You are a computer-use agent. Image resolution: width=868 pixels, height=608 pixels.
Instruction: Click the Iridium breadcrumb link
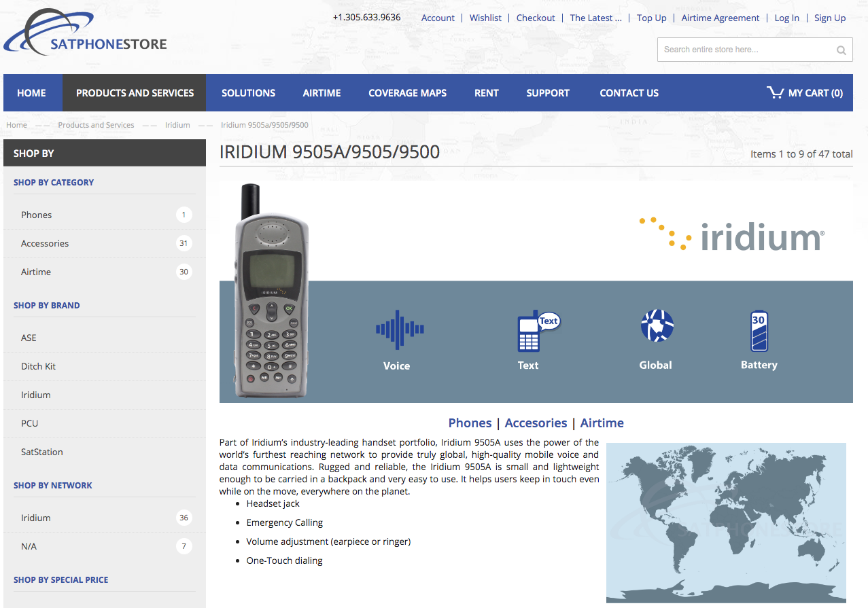(177, 125)
